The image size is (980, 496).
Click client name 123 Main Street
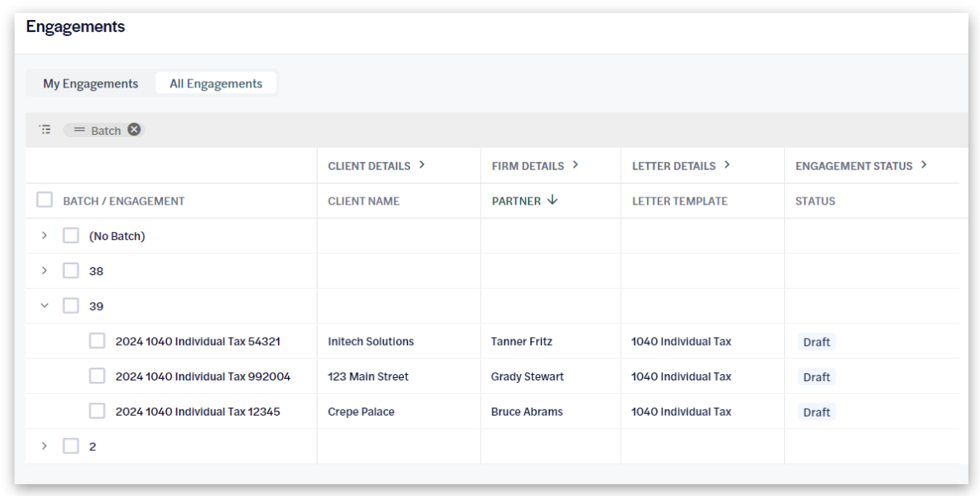click(x=368, y=376)
